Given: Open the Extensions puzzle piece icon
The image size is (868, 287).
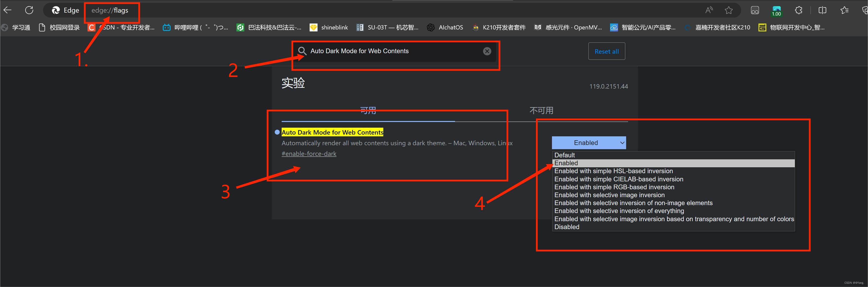Looking at the screenshot, I should 798,10.
